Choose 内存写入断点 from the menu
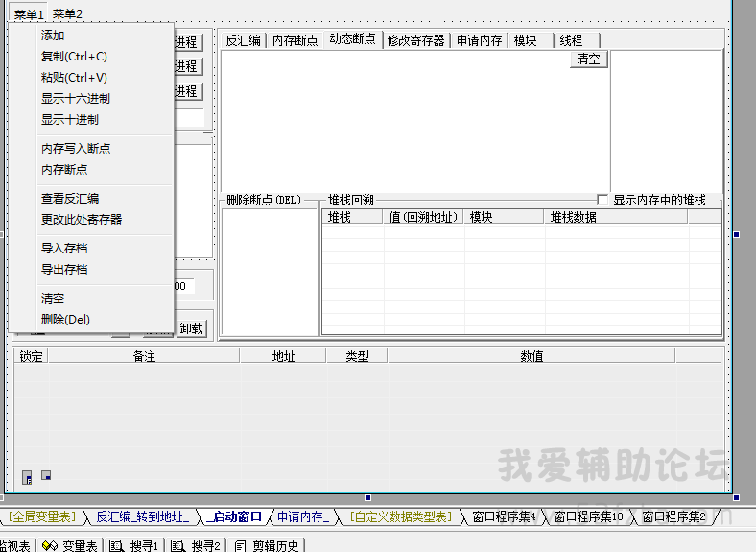756x552 pixels. [75, 149]
